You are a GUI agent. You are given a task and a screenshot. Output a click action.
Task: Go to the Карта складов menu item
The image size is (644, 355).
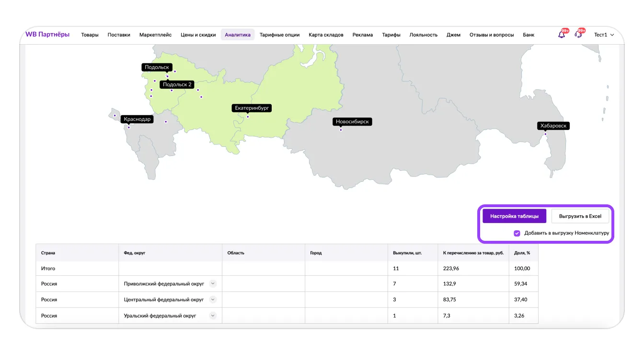(x=326, y=35)
